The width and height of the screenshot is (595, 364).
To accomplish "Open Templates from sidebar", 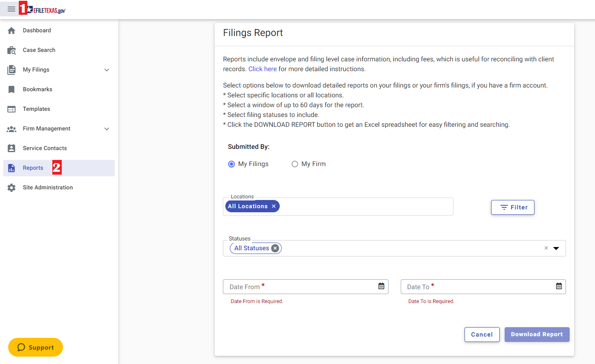I will pos(59,109).
